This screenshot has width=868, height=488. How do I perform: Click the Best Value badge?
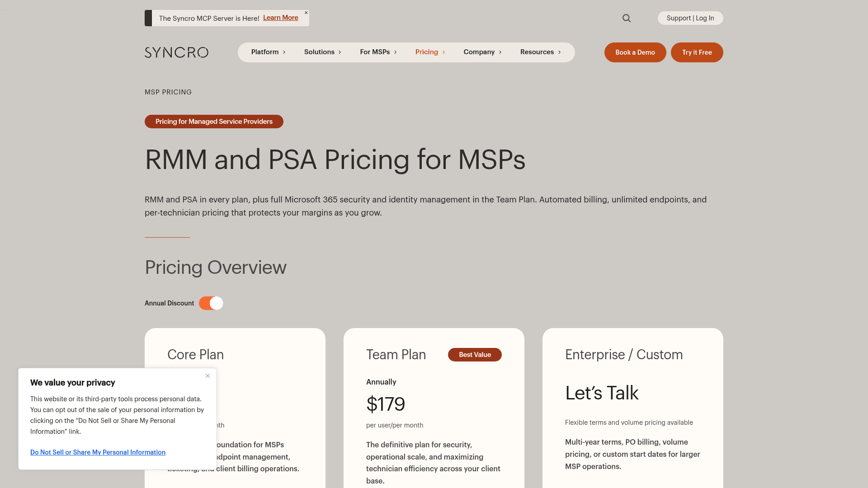[x=475, y=355]
